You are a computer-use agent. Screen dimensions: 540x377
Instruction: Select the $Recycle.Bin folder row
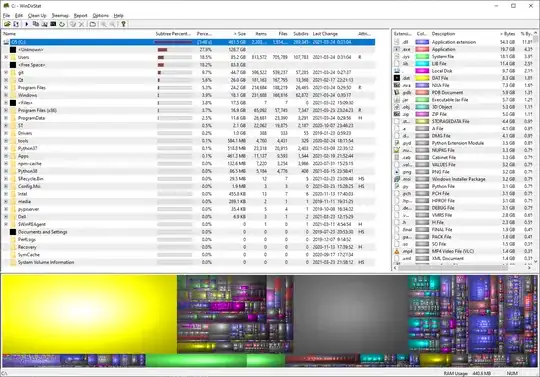(188, 179)
